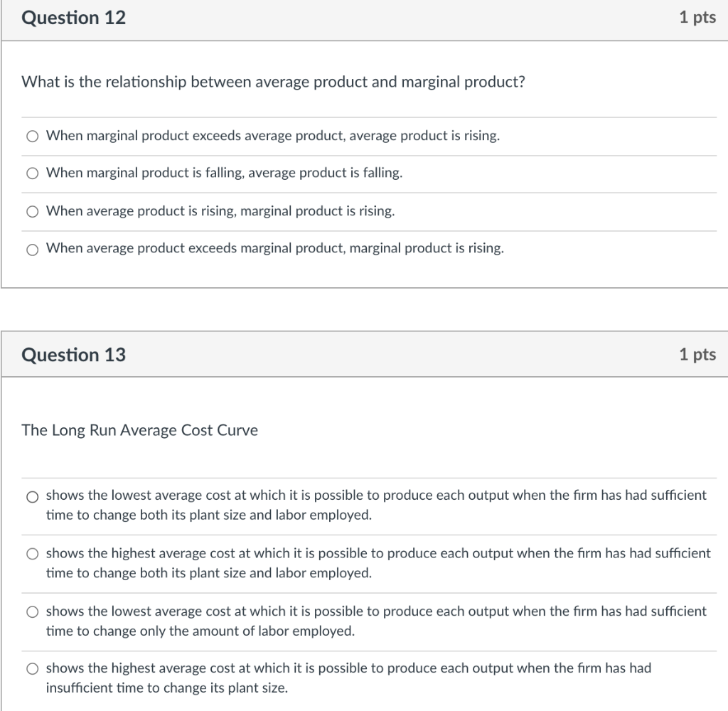Screen dimensions: 728x711
Task: Click 'The Long Run Average Cost Curve' prompt
Action: click(x=140, y=430)
